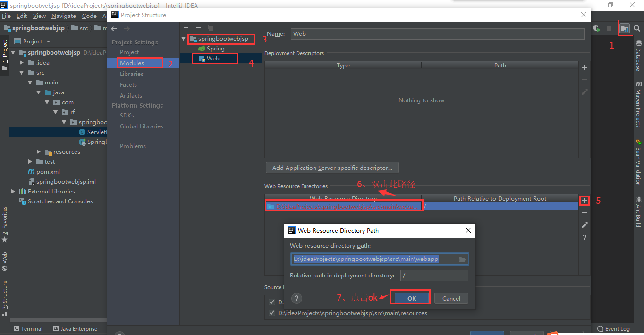Edit deployment descriptor with the pencil icon

pyautogui.click(x=585, y=92)
